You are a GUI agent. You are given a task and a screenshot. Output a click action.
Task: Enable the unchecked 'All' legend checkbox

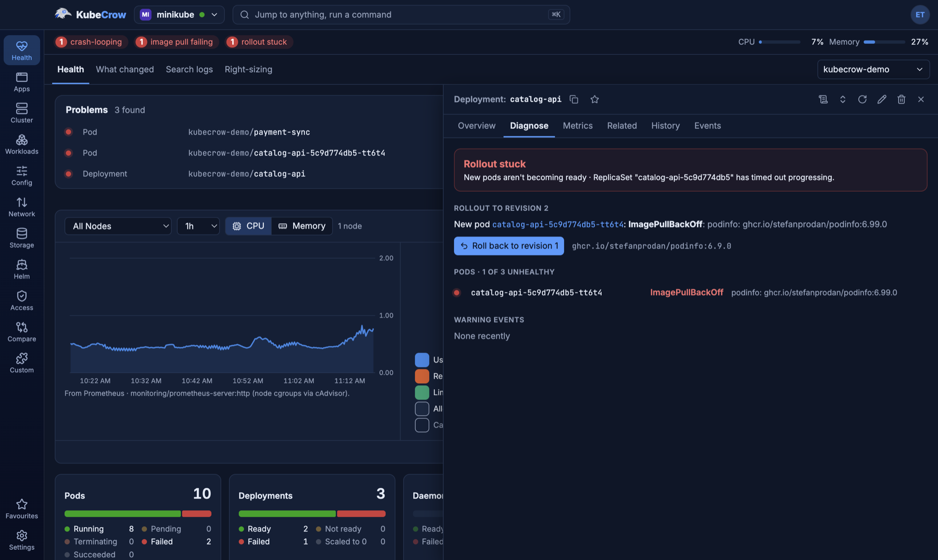click(x=422, y=409)
